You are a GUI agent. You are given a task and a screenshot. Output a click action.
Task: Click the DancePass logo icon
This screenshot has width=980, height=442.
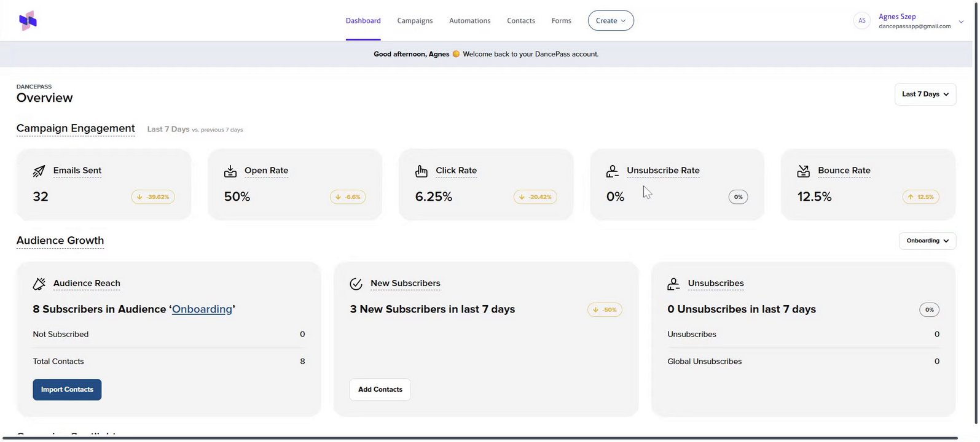click(28, 21)
